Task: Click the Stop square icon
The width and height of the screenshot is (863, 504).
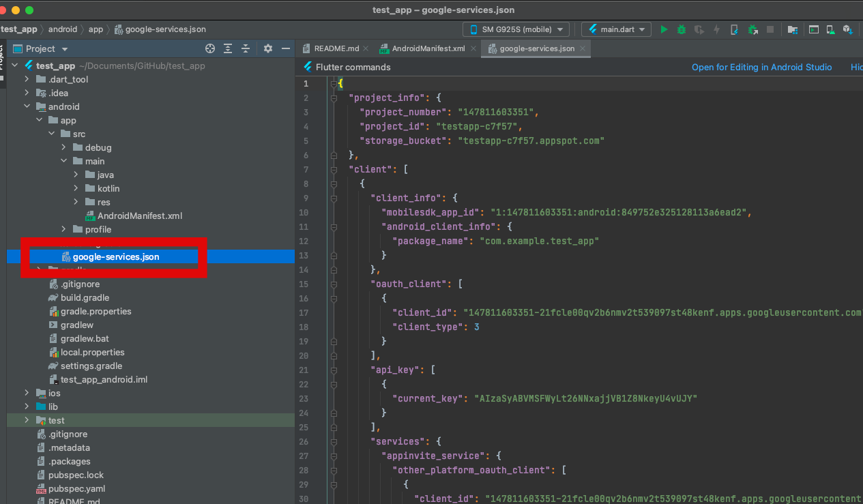Action: 770,29
